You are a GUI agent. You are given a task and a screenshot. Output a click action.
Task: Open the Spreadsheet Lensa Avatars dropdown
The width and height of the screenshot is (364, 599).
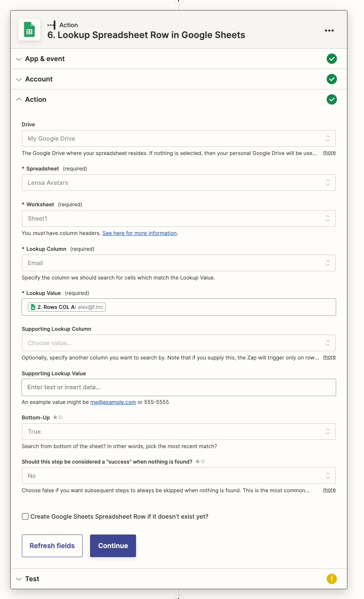[x=179, y=183]
